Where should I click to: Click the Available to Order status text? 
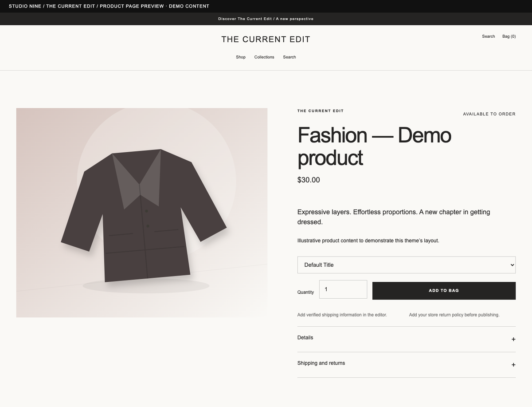[x=489, y=114]
